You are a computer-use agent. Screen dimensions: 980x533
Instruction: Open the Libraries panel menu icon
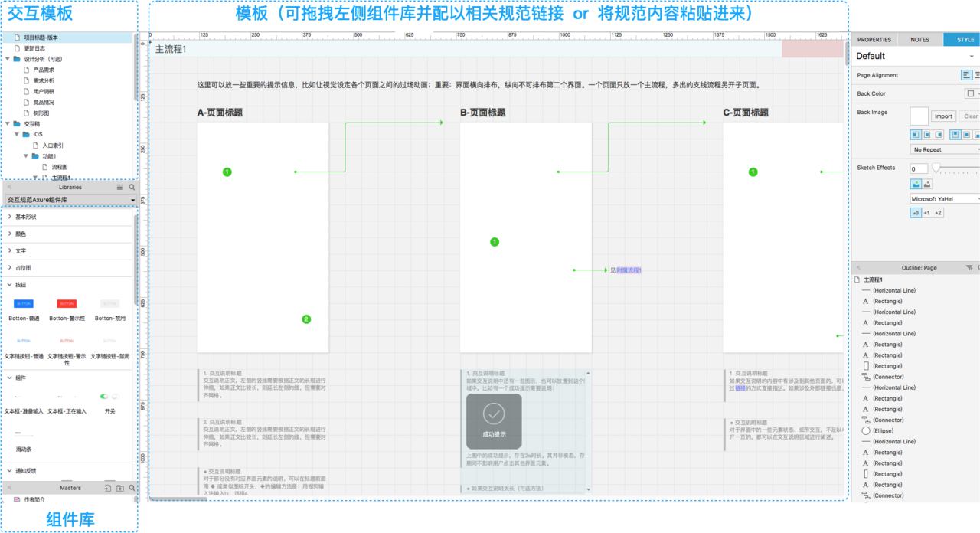click(119, 187)
